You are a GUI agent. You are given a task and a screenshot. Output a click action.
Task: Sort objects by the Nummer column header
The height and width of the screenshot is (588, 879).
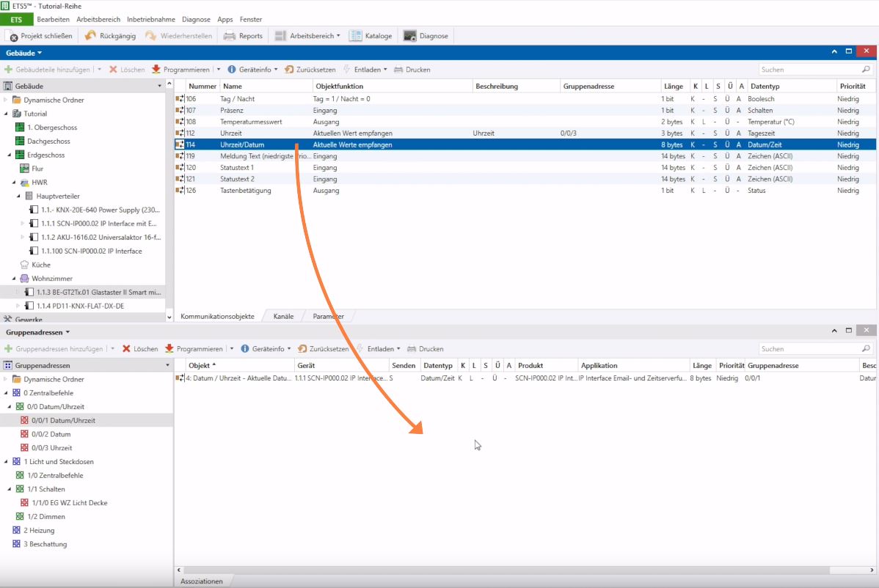point(203,87)
